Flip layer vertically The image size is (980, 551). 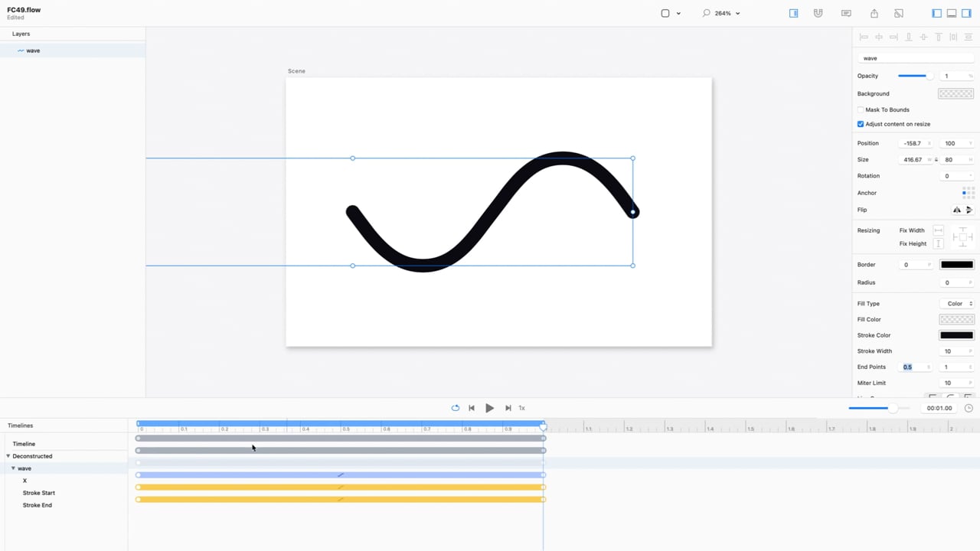point(969,210)
